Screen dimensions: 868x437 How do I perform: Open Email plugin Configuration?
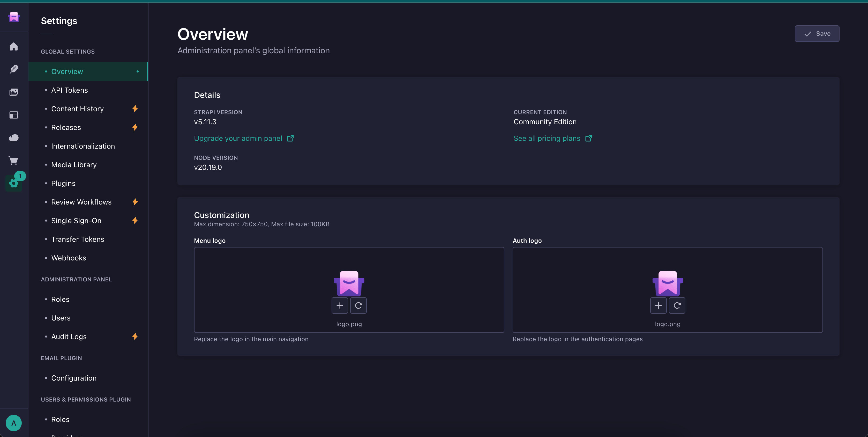pyautogui.click(x=88, y=378)
